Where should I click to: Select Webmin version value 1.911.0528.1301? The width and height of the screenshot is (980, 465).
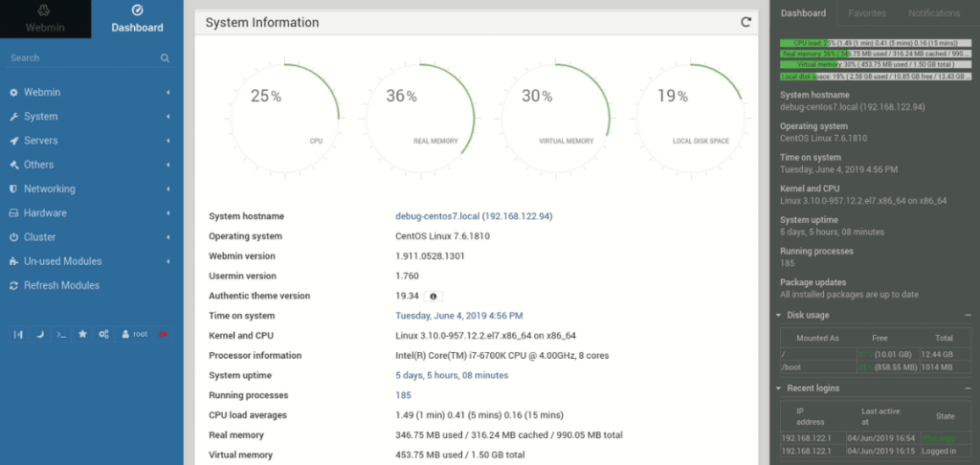point(430,256)
